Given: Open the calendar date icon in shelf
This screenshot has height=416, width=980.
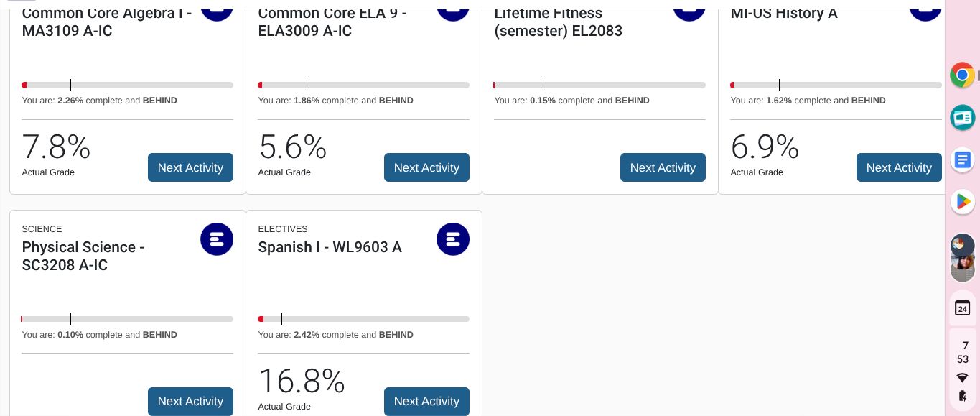Looking at the screenshot, I should pyautogui.click(x=962, y=308).
